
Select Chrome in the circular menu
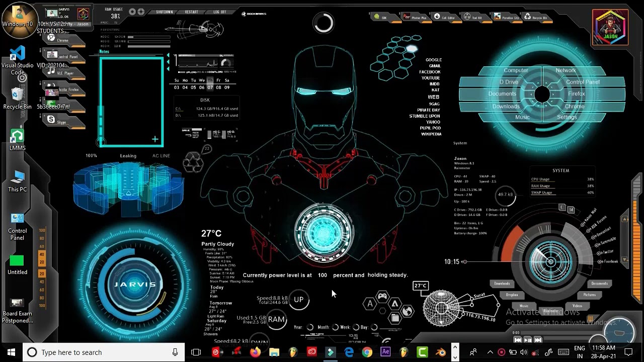(575, 106)
